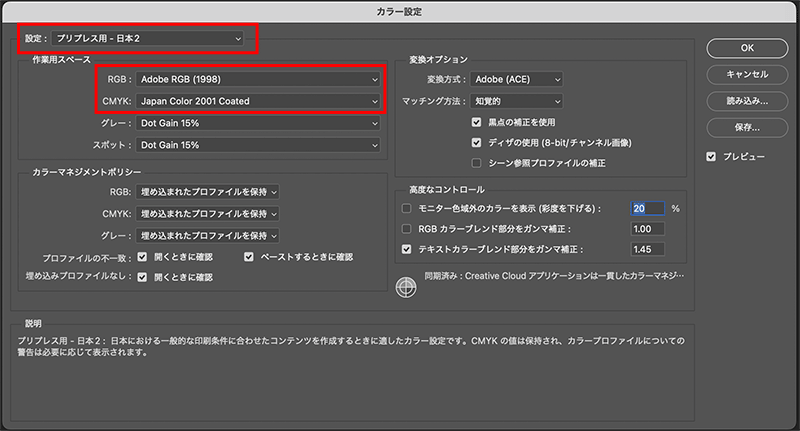Click the 高度なコントロール section label
This screenshot has width=800, height=431.
pyautogui.click(x=447, y=190)
